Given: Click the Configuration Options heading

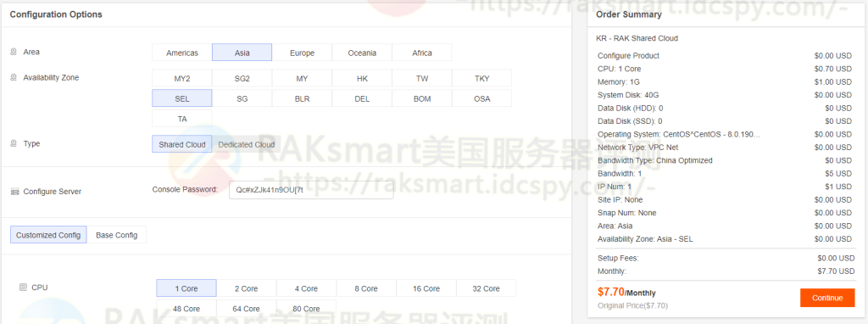Looking at the screenshot, I should tap(56, 14).
